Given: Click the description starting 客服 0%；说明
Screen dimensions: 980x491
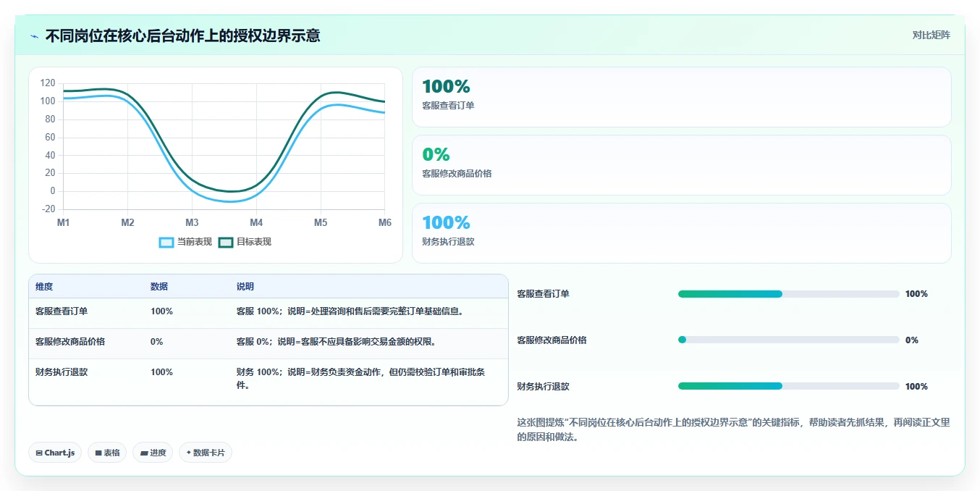Looking at the screenshot, I should tap(337, 342).
